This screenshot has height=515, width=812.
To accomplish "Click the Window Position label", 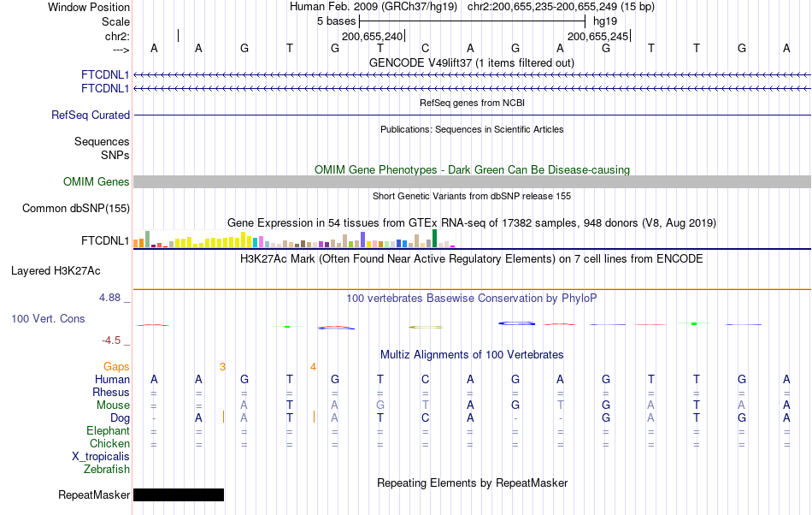I will point(89,7).
